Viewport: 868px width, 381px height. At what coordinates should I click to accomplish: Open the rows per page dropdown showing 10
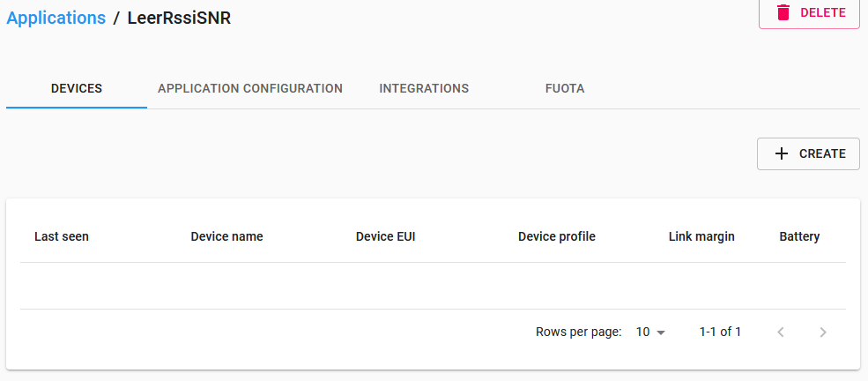tap(650, 332)
